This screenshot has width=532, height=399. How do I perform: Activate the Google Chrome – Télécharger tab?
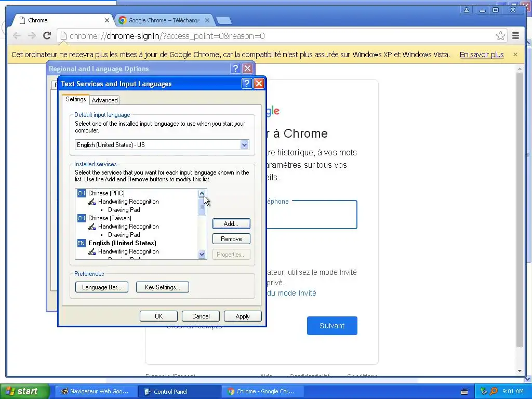pyautogui.click(x=164, y=20)
